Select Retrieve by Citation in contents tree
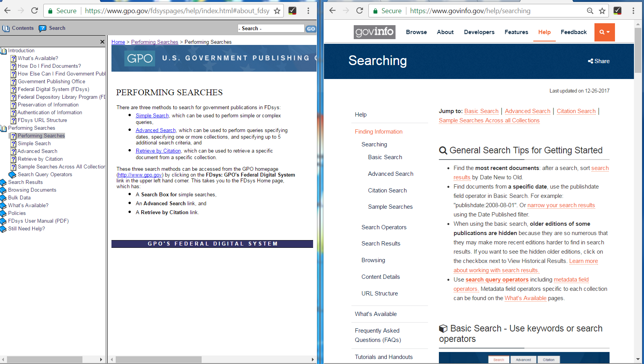Screen dimensions: 644x364 40,159
